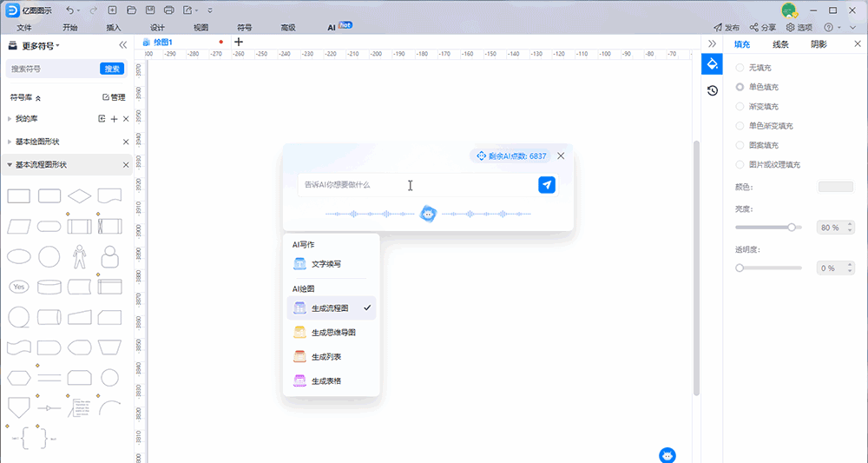Add a new drawing tab with plus
Image resolution: width=868 pixels, height=463 pixels.
pyautogui.click(x=239, y=42)
